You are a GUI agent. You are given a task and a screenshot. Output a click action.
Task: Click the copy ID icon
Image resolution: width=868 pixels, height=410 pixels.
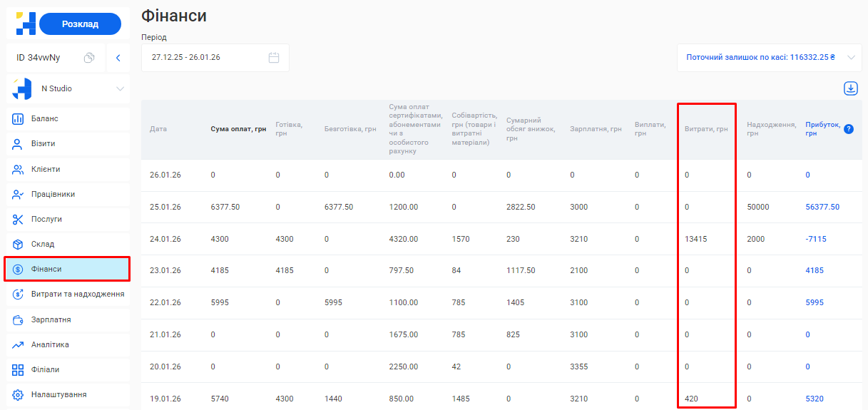pos(89,58)
